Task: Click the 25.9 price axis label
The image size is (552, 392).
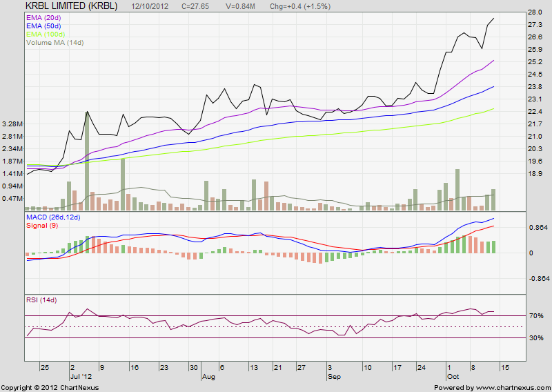Action: (535, 49)
